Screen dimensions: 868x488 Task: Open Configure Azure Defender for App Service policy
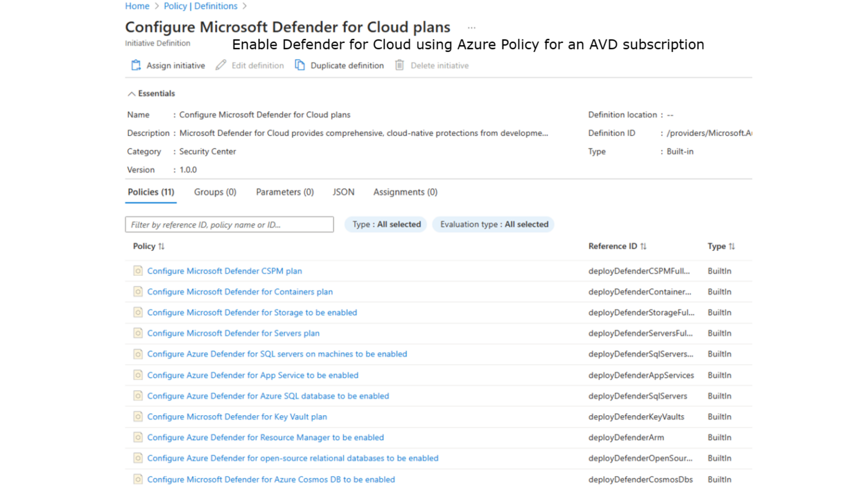pos(253,375)
